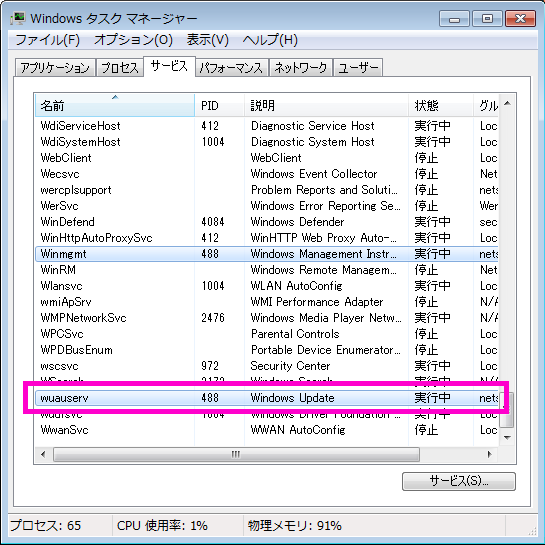545x545 pixels.
Task: Click the horizontal scrollbar right arrow
Action: point(489,454)
